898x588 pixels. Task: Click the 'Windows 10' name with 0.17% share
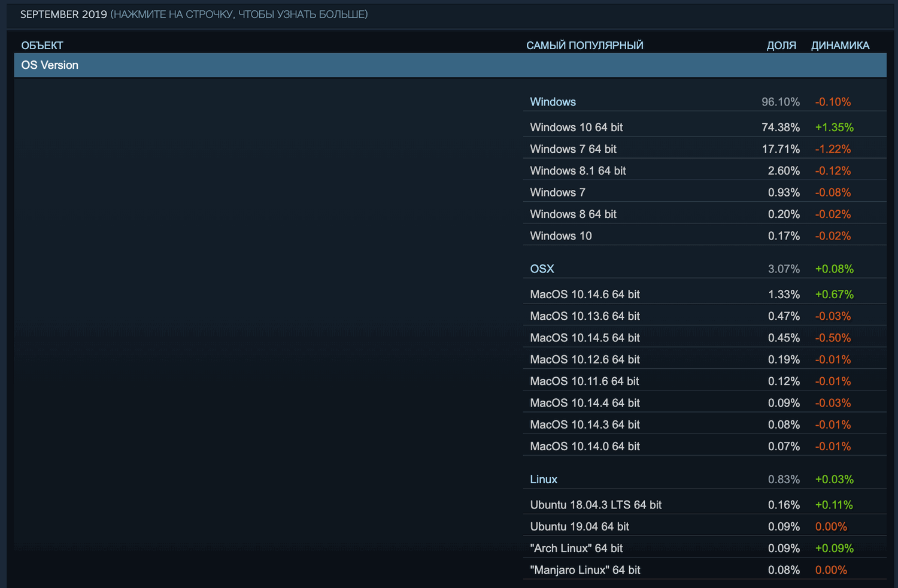(x=561, y=236)
